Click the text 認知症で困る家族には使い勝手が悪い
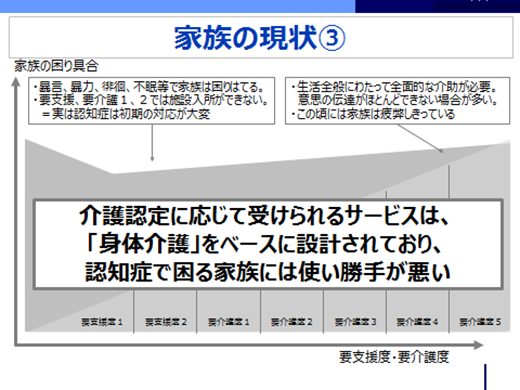This screenshot has height=390, width=520. pyautogui.click(x=268, y=272)
